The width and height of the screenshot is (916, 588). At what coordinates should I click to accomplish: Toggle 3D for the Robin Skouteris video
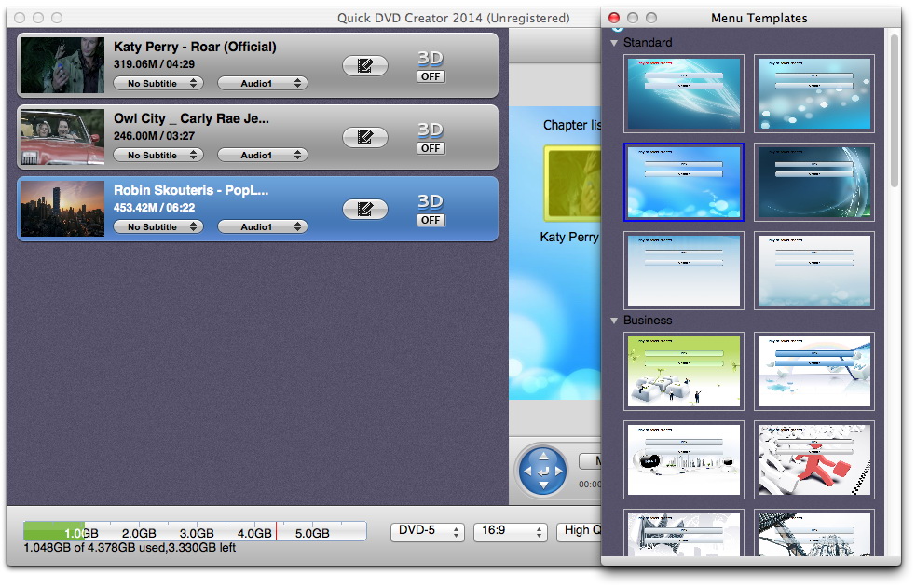tap(431, 220)
